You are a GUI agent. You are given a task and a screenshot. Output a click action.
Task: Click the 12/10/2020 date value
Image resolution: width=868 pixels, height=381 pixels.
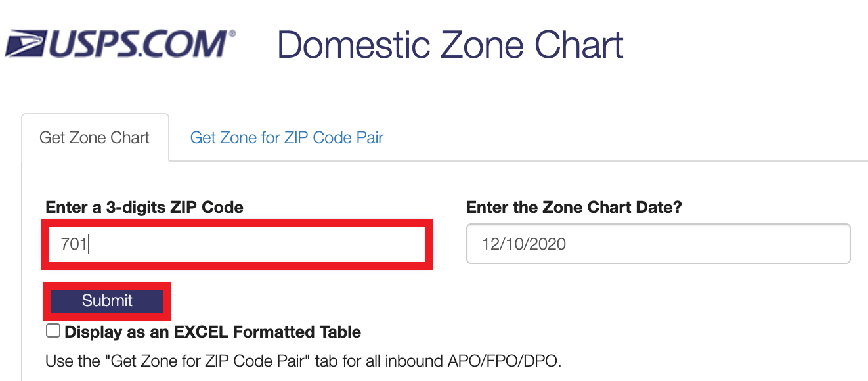tap(524, 244)
